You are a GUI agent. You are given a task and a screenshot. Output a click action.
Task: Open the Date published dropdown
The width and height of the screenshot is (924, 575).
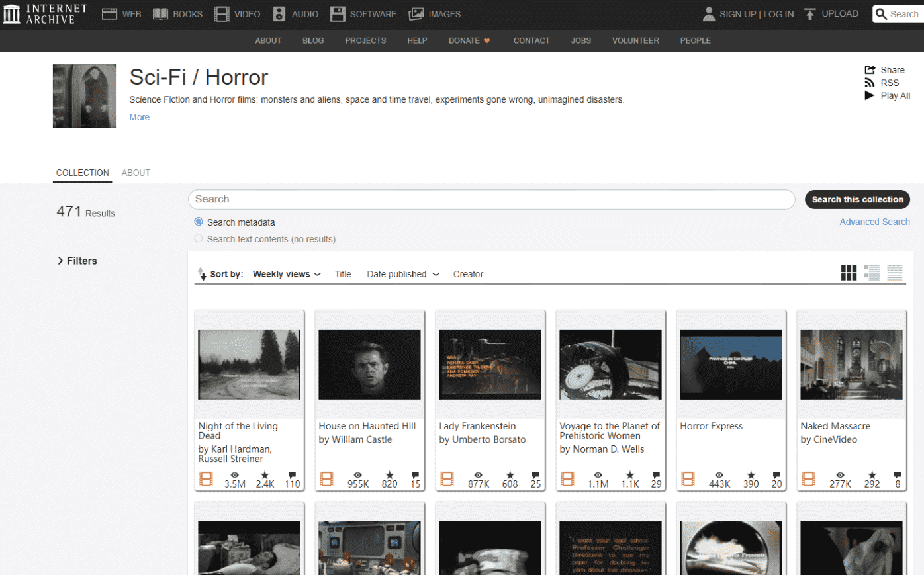[402, 274]
